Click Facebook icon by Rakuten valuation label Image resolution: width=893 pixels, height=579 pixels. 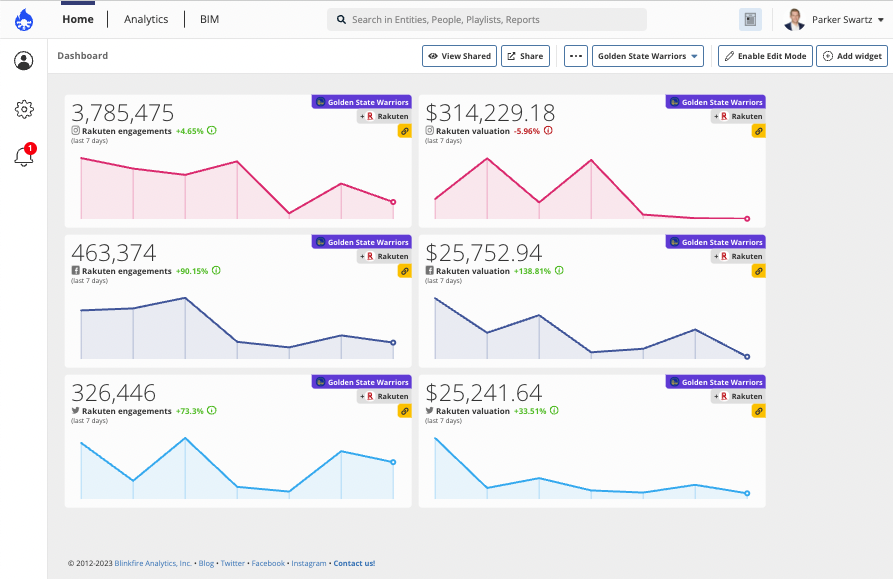tap(429, 270)
